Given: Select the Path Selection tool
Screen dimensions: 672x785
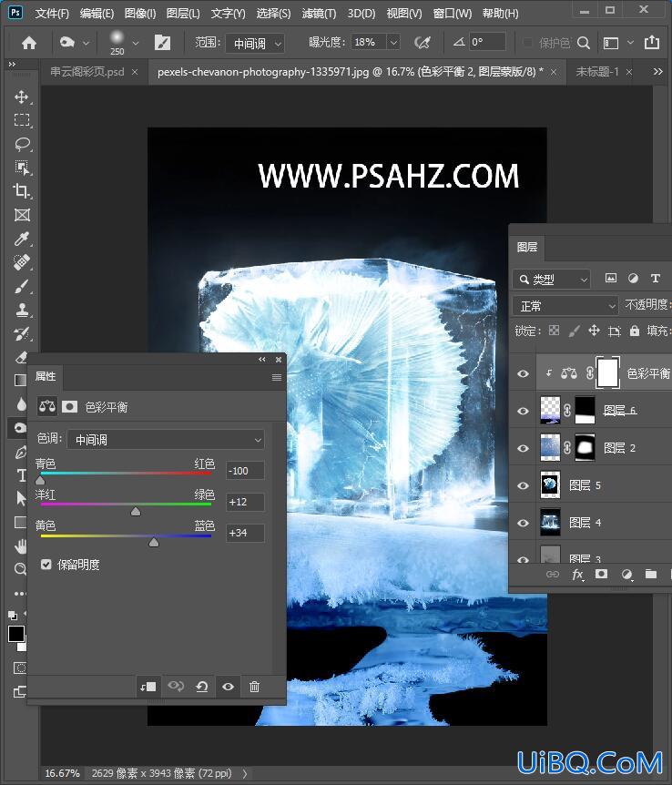Looking at the screenshot, I should point(21,499).
